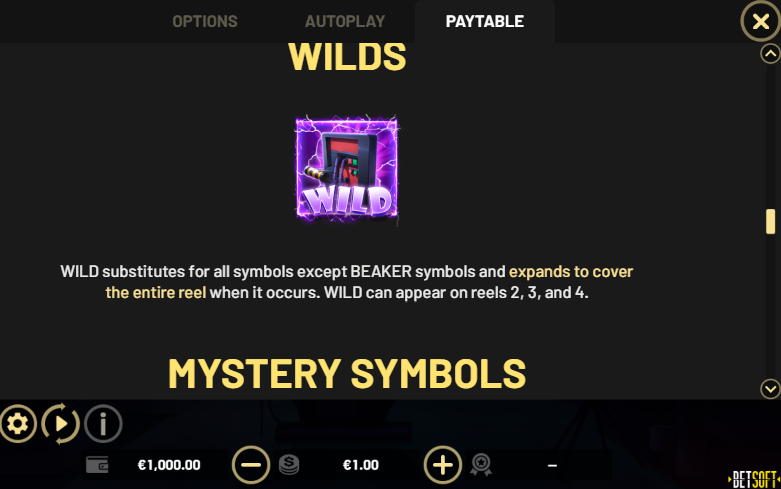Close the paytable with X button
Image resolution: width=781 pixels, height=489 pixels.
click(x=760, y=21)
